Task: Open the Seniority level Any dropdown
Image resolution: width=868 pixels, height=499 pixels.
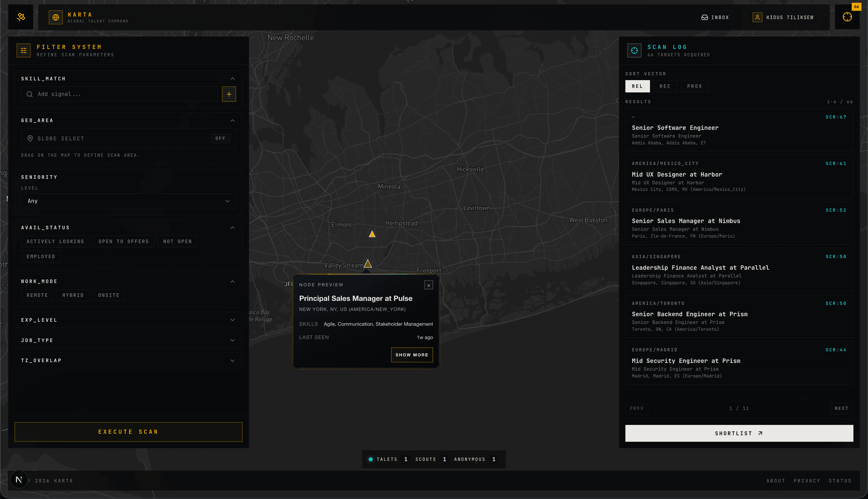Action: 128,201
